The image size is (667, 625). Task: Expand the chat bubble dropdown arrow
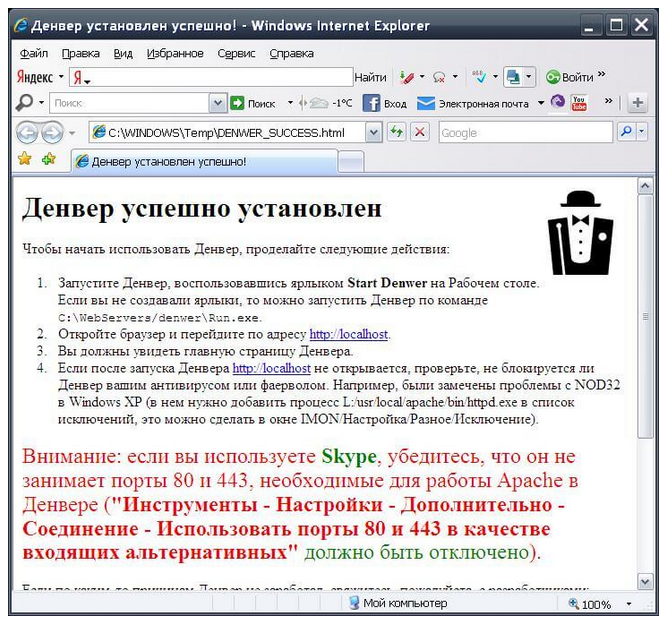455,77
